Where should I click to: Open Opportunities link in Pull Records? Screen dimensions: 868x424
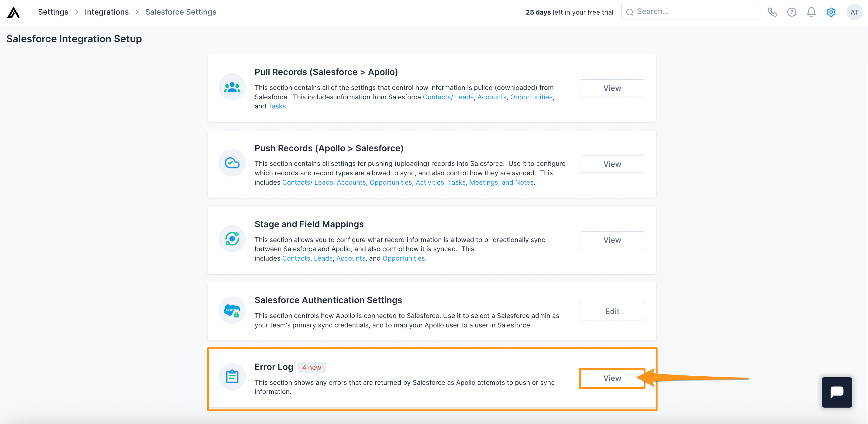coord(531,97)
